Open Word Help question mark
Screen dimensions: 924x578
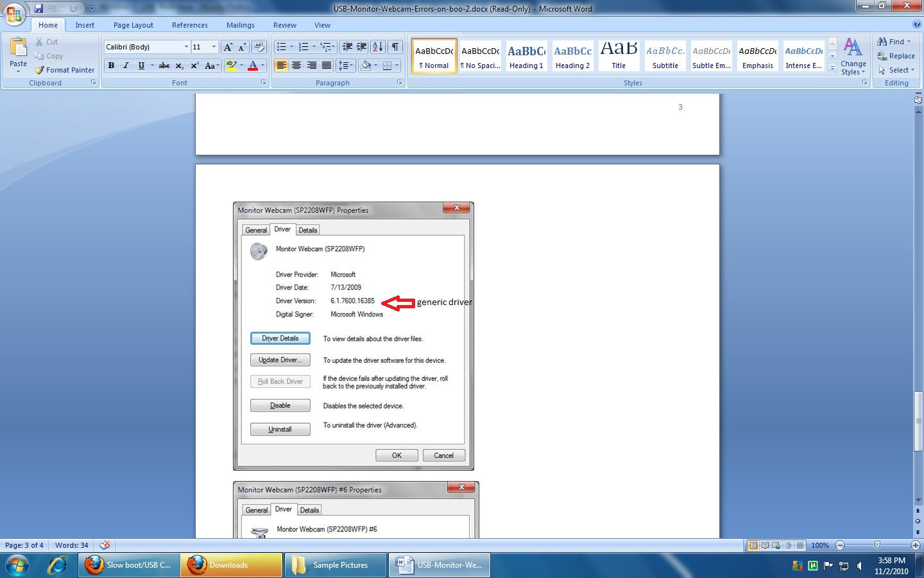(916, 24)
